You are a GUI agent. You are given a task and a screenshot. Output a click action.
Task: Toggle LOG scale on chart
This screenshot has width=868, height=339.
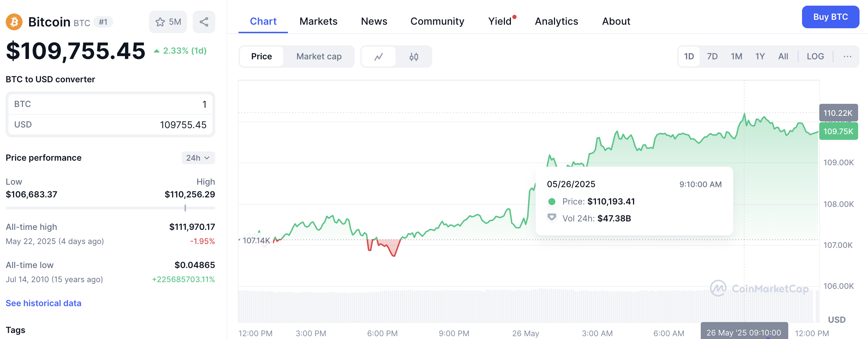coord(815,56)
